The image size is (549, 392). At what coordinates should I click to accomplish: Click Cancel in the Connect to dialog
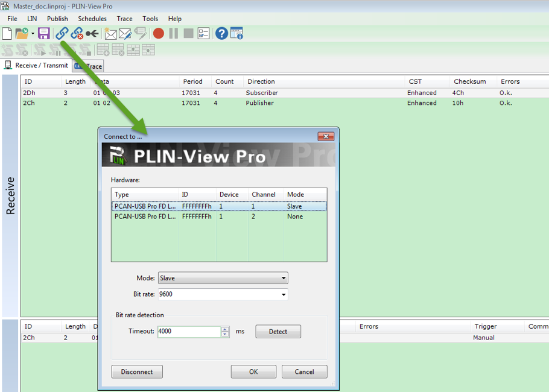pyautogui.click(x=304, y=371)
